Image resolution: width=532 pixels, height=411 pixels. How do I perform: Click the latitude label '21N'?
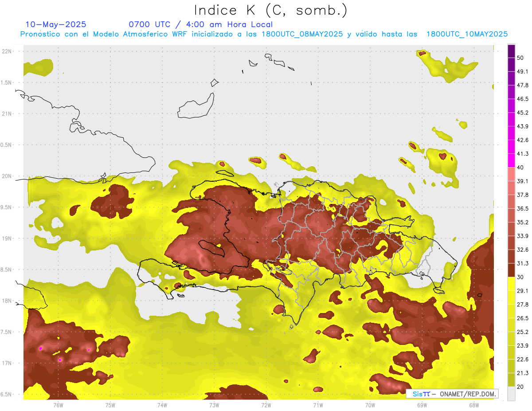point(8,114)
